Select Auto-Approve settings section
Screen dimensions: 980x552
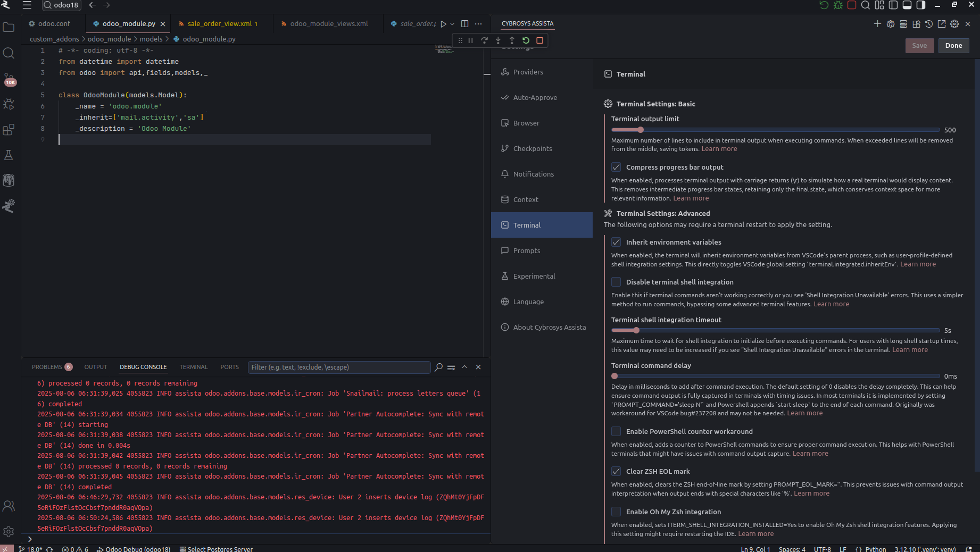click(x=542, y=97)
